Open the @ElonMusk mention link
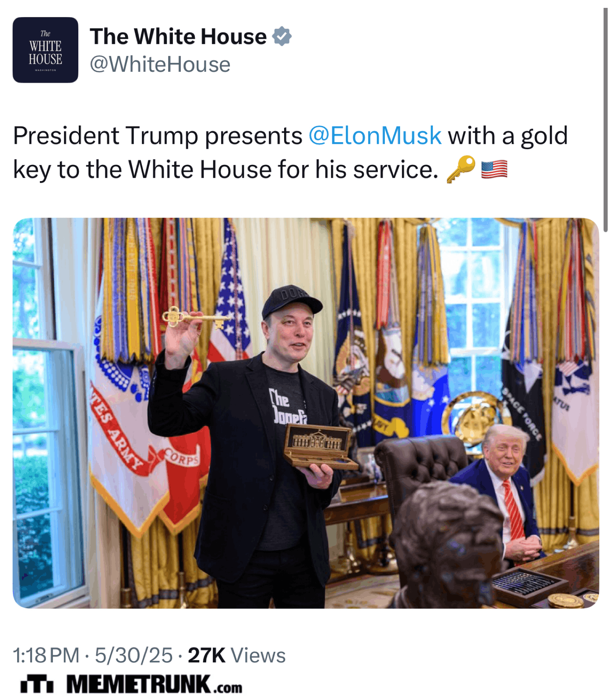This screenshot has height=700, width=612. 375,136
